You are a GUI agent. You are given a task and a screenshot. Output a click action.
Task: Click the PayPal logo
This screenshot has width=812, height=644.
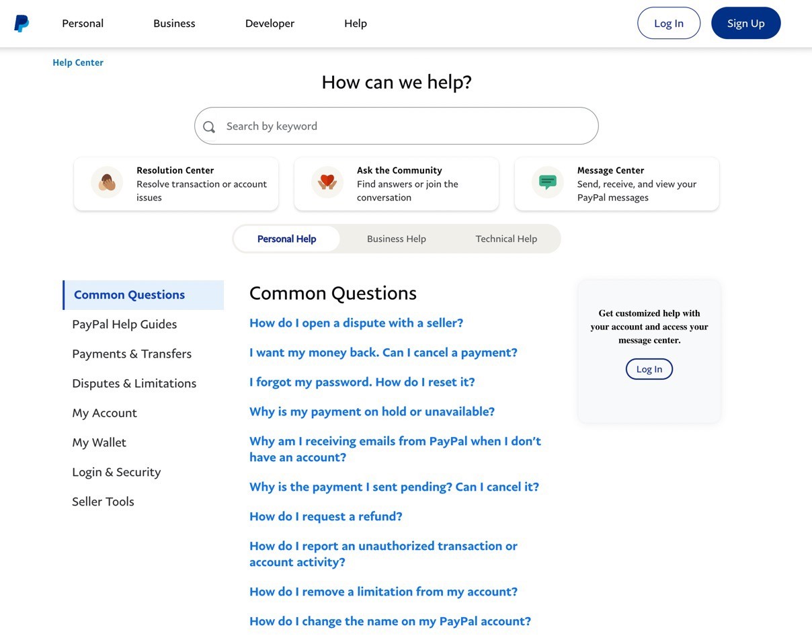[22, 23]
